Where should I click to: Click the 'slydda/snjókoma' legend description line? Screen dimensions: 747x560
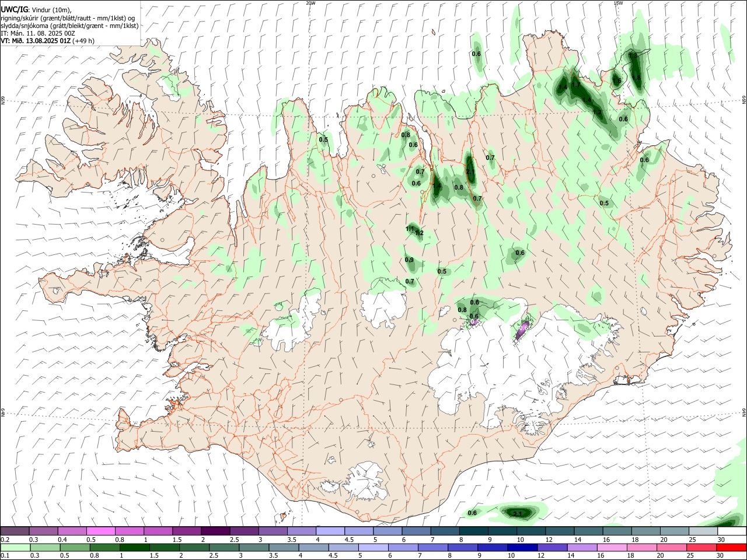pos(69,25)
